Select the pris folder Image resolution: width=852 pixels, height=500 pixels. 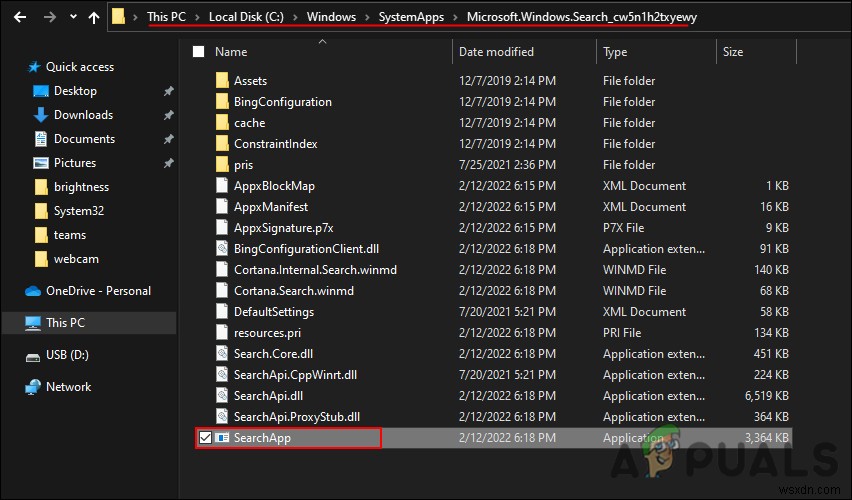point(243,165)
